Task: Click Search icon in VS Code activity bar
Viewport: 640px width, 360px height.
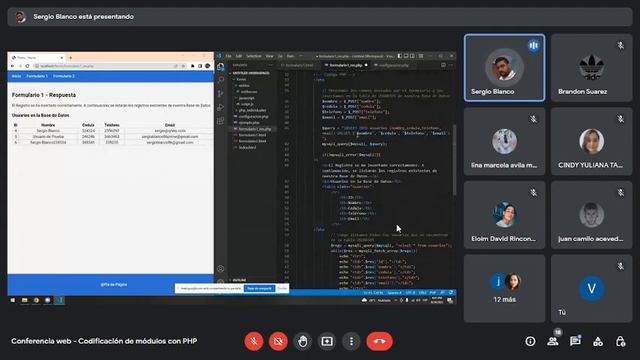Action: tap(221, 80)
